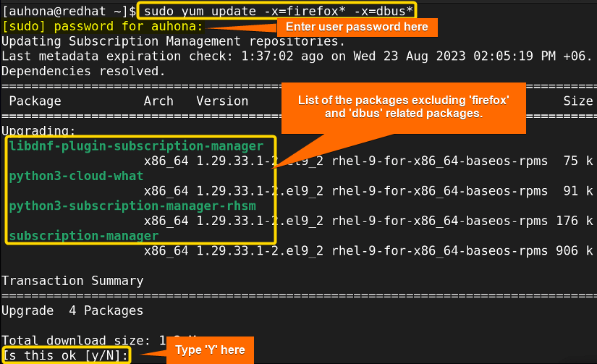Click the 'Total download size' line
The width and height of the screenshot is (597, 364).
(x=84, y=340)
